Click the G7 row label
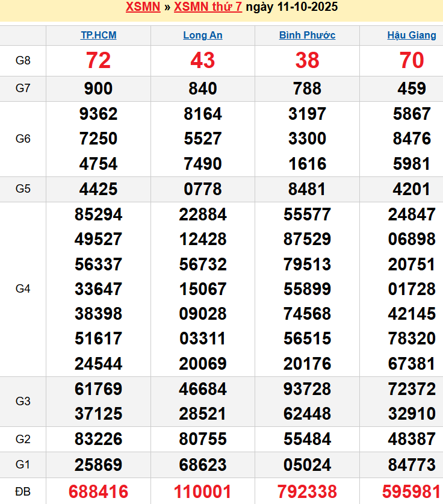The height and width of the screenshot is (504, 443). 23,89
